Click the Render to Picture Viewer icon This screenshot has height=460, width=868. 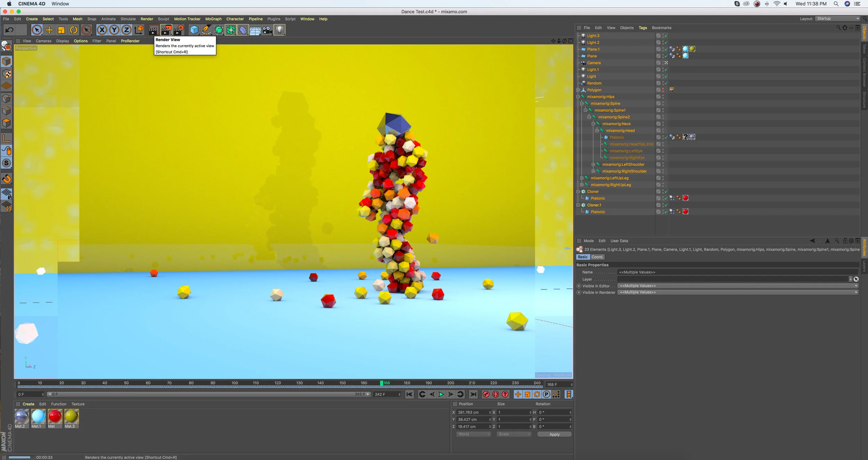(166, 30)
